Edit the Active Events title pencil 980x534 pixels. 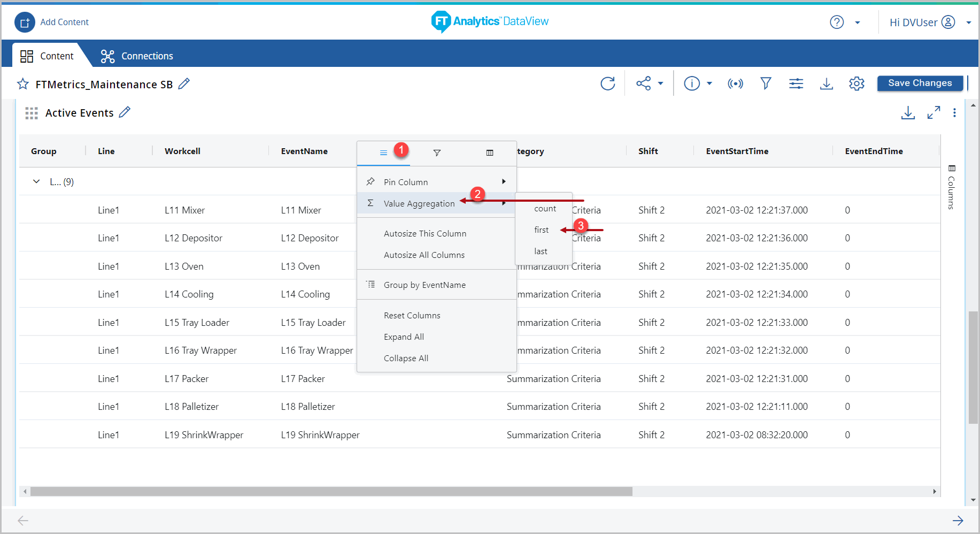click(x=125, y=112)
